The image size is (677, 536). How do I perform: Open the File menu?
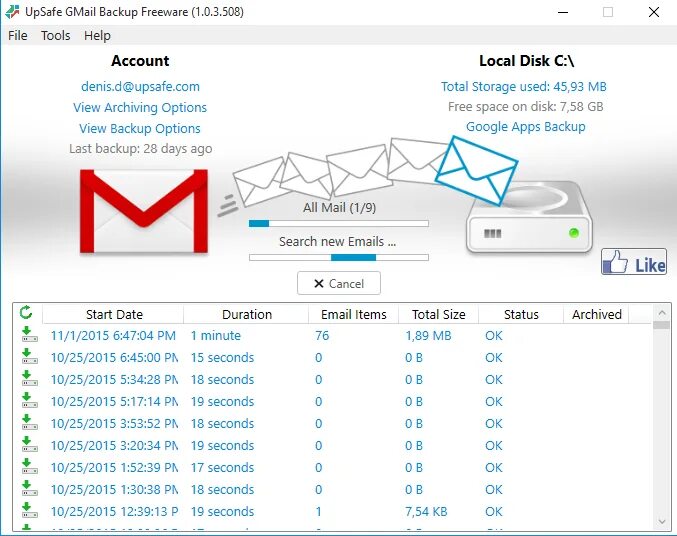coord(18,35)
